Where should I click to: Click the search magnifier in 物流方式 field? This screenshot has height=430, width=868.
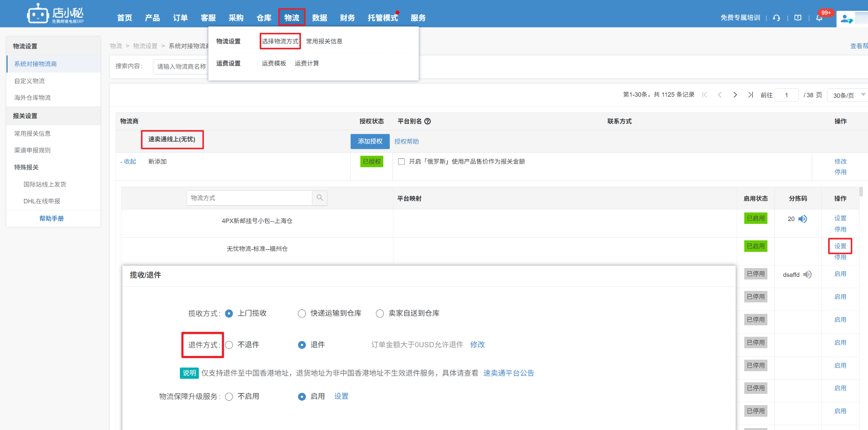[320, 198]
